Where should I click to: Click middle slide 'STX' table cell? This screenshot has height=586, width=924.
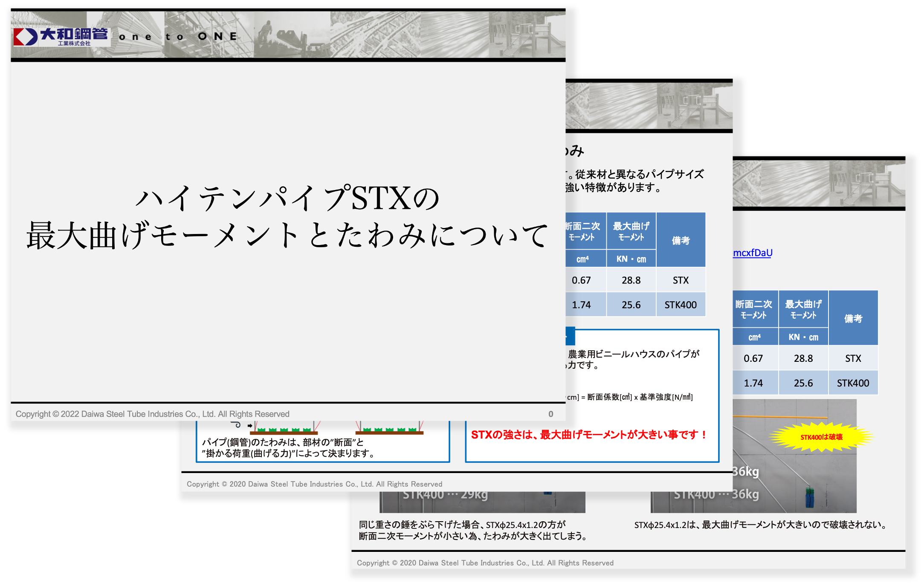681,280
